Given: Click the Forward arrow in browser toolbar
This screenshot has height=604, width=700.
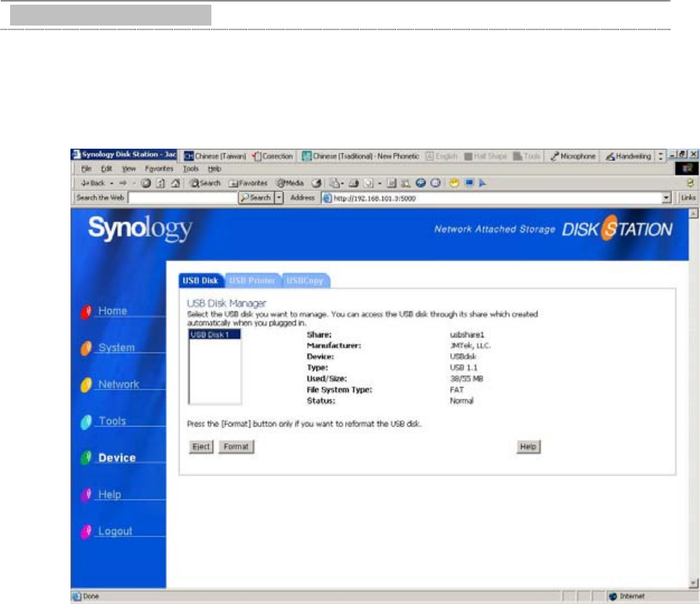Looking at the screenshot, I should click(123, 183).
